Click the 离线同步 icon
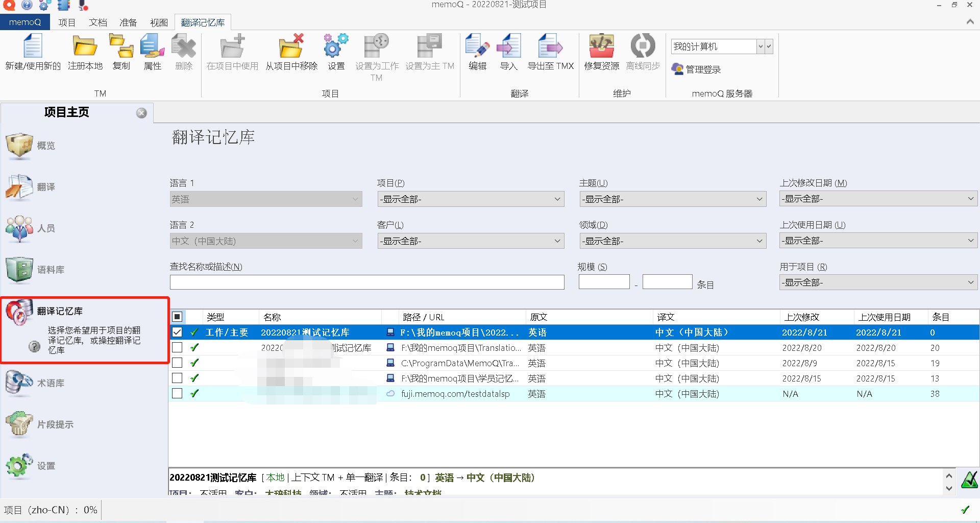980x523 pixels. point(643,46)
